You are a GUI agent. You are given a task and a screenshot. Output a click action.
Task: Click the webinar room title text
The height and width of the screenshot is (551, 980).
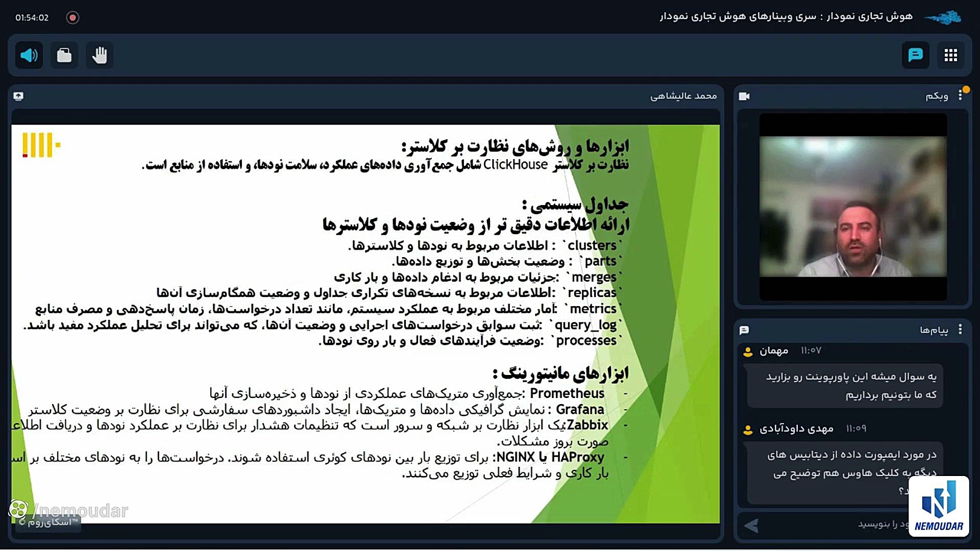coord(786,16)
